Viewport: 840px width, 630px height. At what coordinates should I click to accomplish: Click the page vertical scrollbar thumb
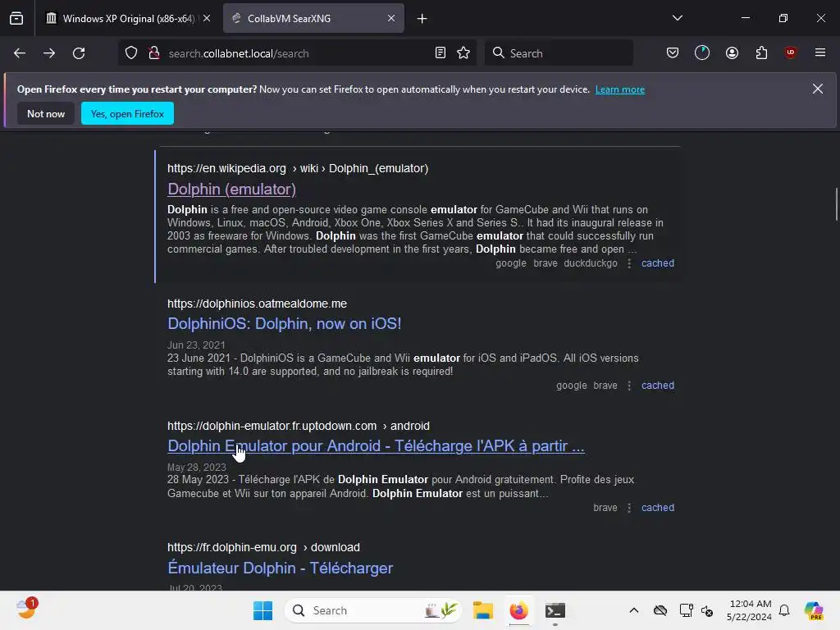837,204
